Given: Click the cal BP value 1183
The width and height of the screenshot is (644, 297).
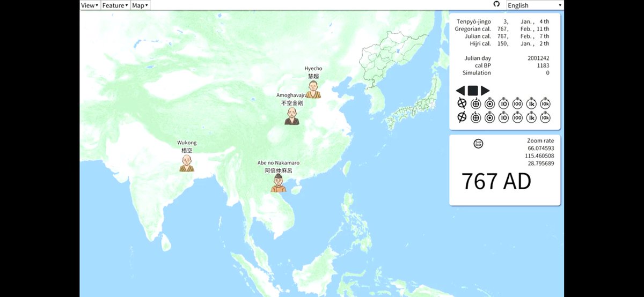Looking at the screenshot, I should click(x=543, y=65).
